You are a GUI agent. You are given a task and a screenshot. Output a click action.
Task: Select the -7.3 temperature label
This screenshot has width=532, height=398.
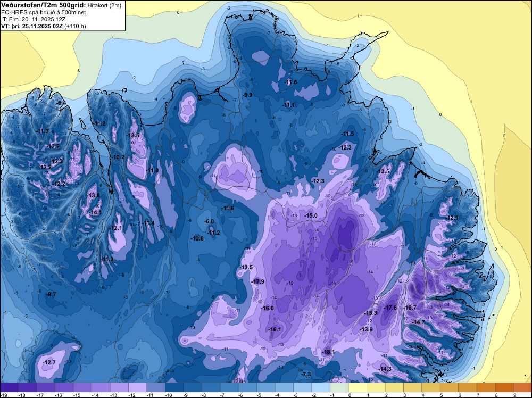(x=306, y=374)
